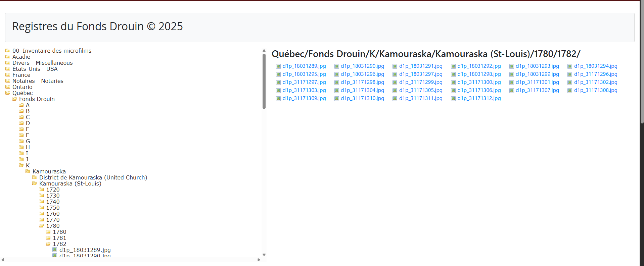
Task: Click the folder icon beside Ontario
Action: click(x=8, y=87)
